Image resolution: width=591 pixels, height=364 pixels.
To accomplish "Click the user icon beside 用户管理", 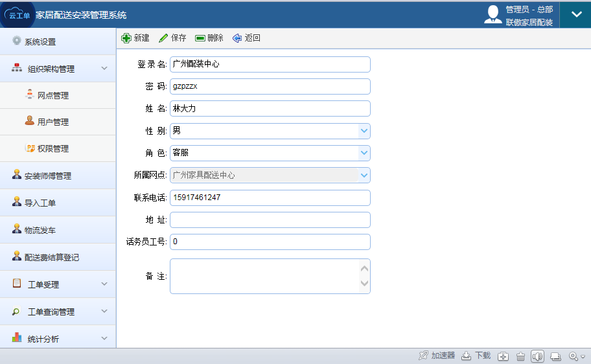I will point(30,120).
